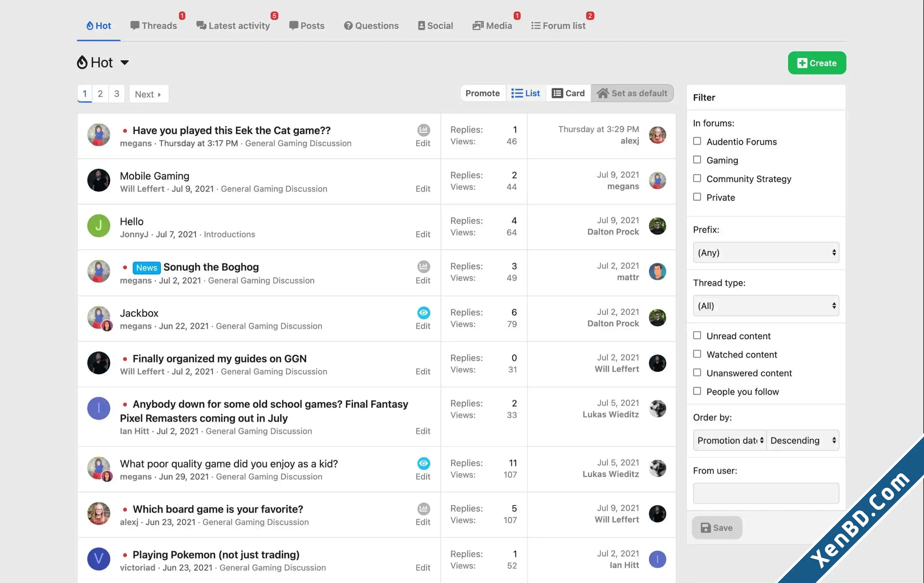
Task: Switch to Card view
Action: (568, 93)
